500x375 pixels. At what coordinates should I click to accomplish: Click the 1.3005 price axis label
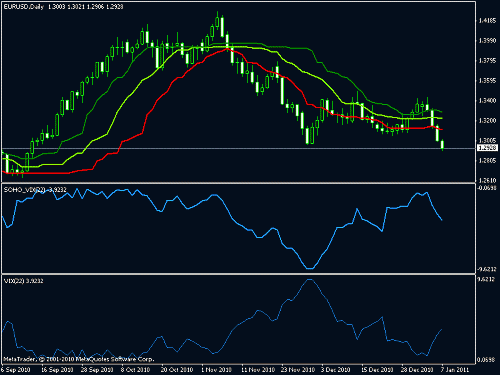tap(487, 140)
